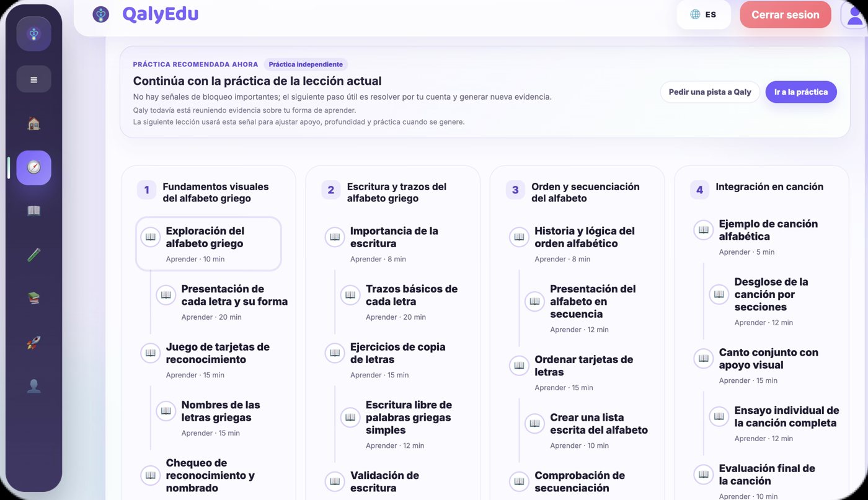
Task: Open the ES language selector
Action: pyautogui.click(x=704, y=15)
